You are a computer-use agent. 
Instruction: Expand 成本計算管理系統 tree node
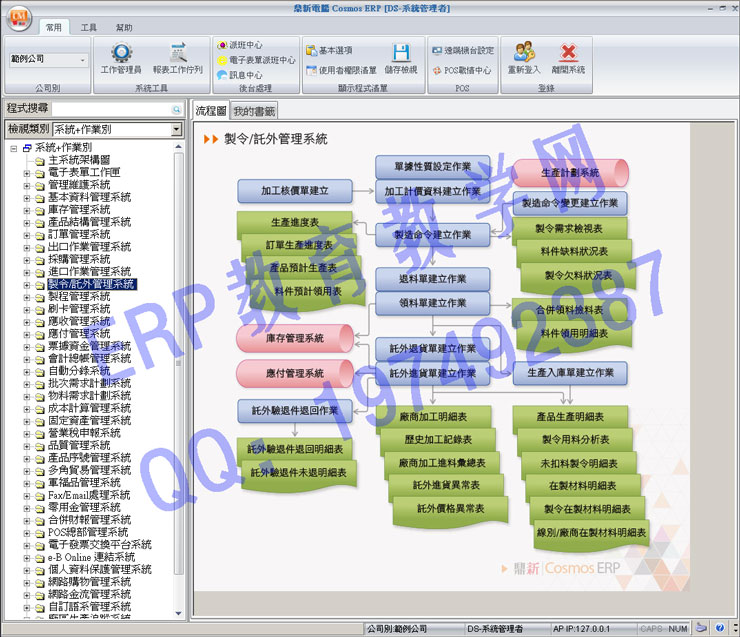tap(27, 409)
